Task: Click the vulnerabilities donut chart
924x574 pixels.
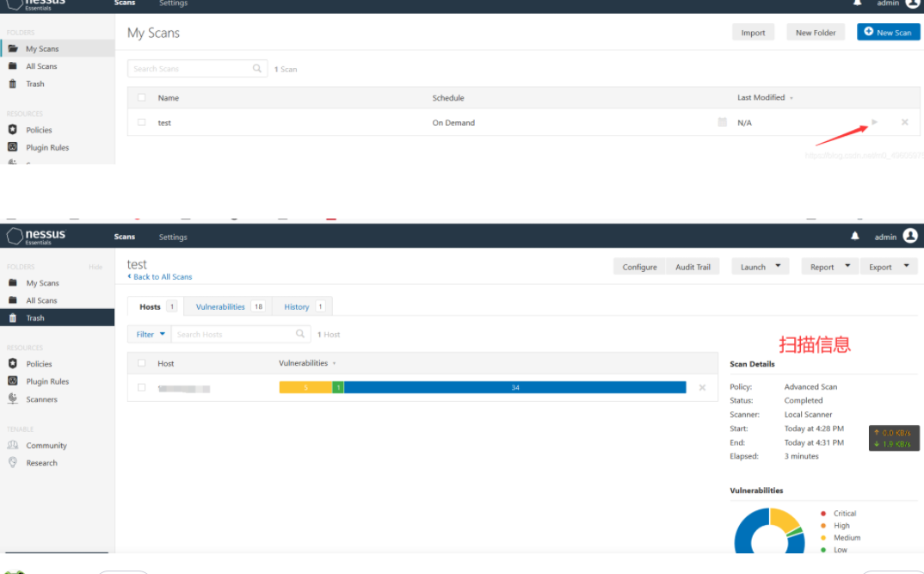Action: (x=769, y=532)
